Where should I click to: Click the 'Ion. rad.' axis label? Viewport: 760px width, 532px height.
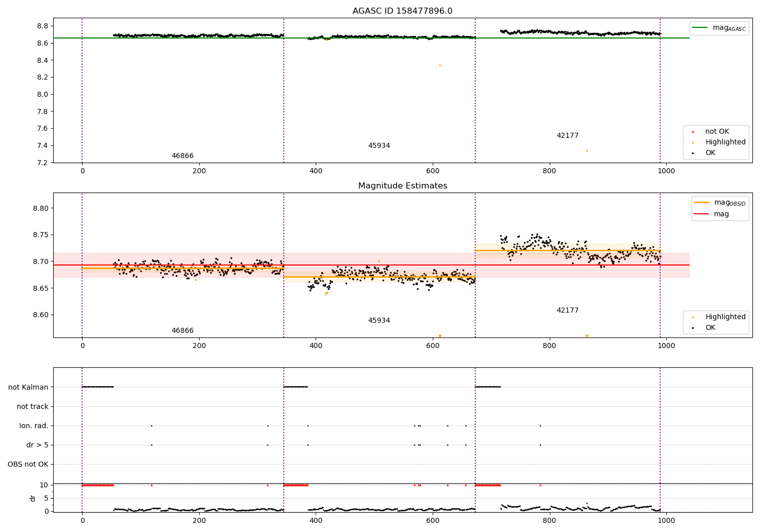(34, 426)
